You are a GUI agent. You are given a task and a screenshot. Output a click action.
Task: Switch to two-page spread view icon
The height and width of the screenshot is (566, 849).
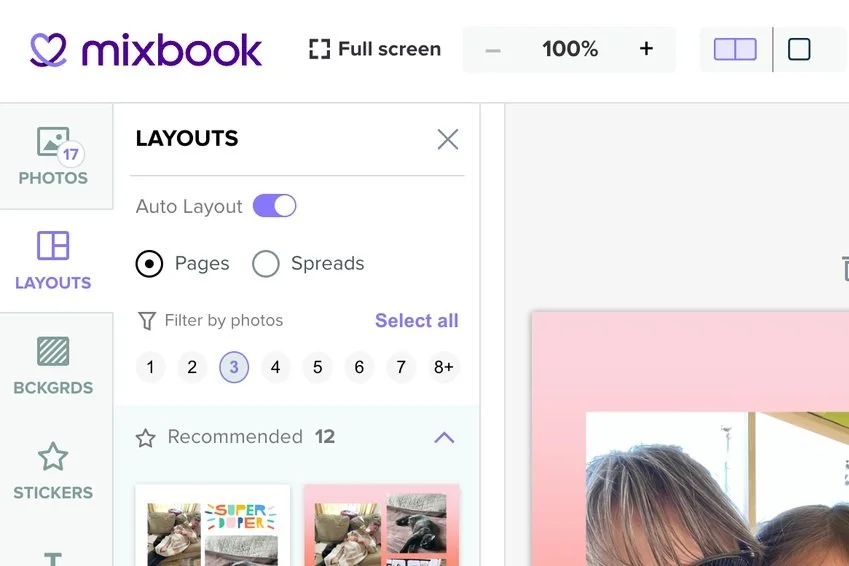735,49
